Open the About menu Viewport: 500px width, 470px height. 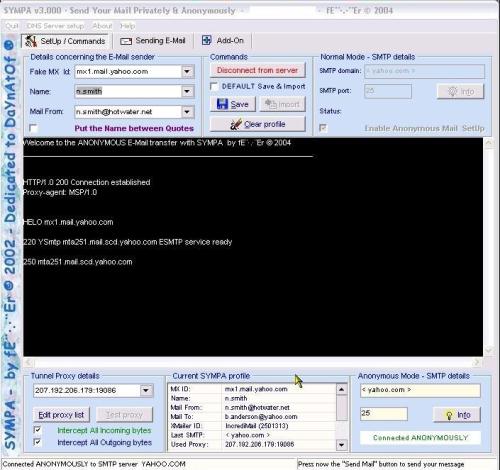coord(102,26)
